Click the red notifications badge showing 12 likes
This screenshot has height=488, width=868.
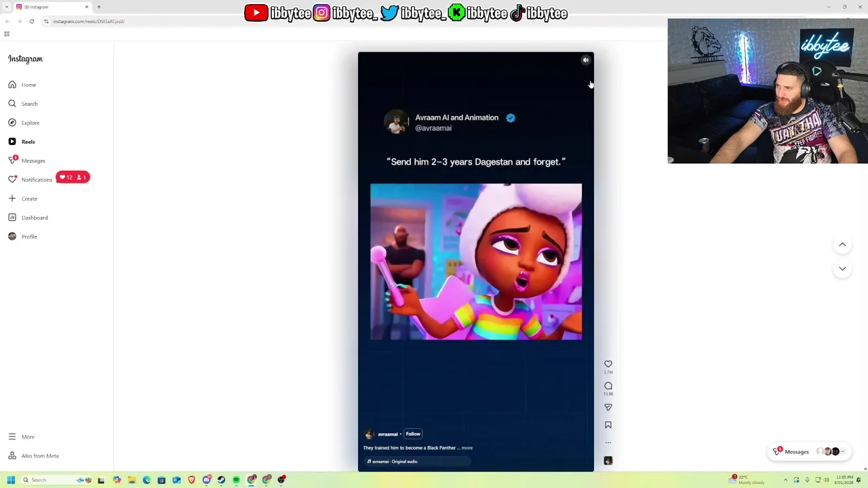click(x=73, y=178)
